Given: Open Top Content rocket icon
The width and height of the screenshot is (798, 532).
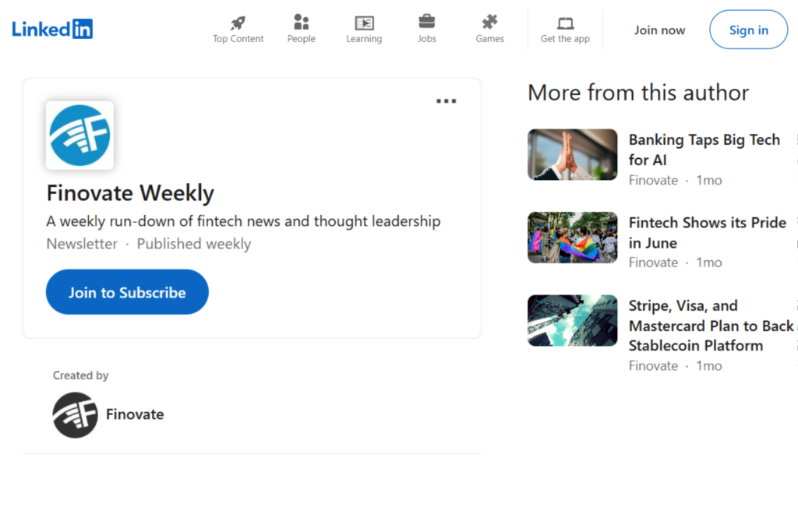Looking at the screenshot, I should (x=238, y=23).
